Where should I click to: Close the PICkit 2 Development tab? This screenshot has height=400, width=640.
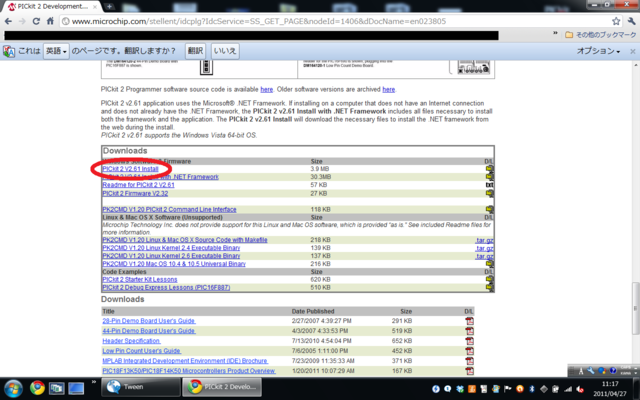[x=95, y=7]
